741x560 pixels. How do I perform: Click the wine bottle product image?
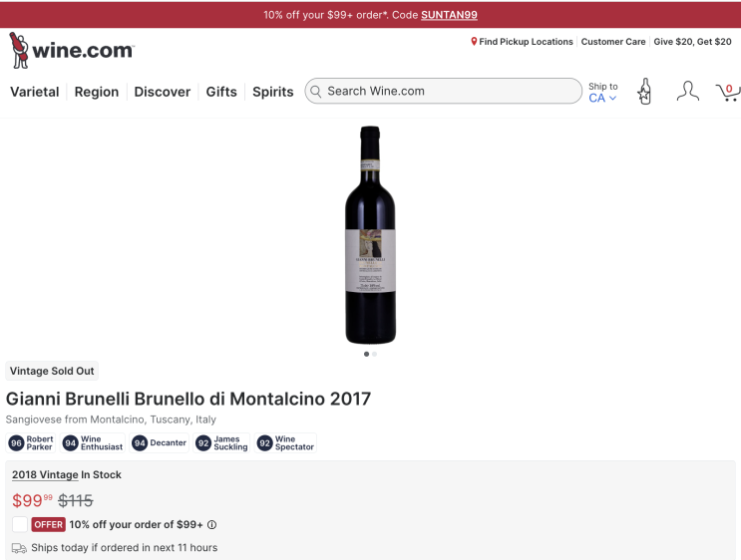point(371,235)
